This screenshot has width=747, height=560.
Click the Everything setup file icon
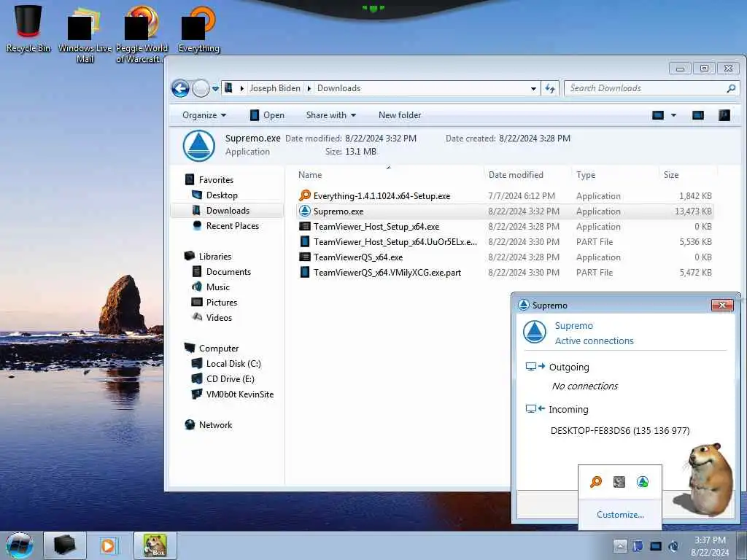pos(305,195)
